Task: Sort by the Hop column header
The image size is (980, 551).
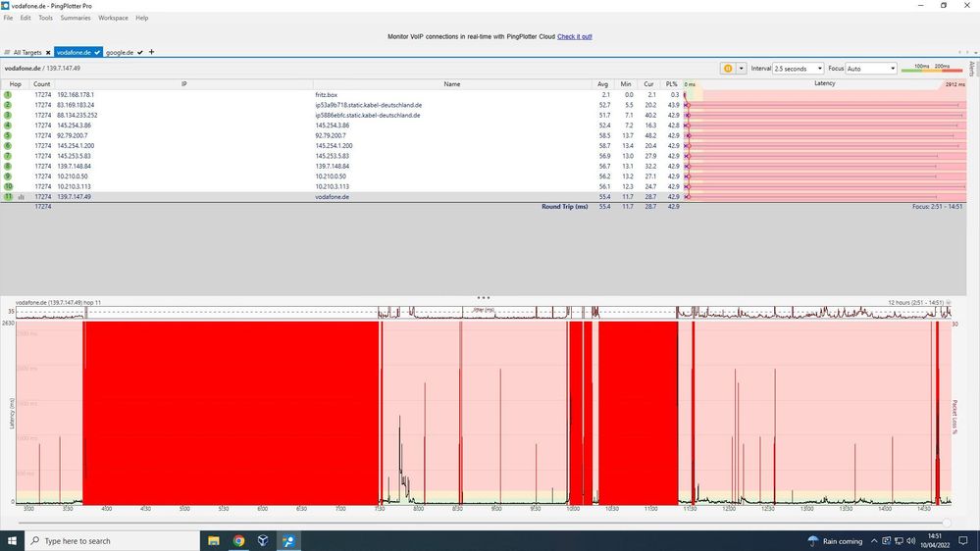Action: 15,83
